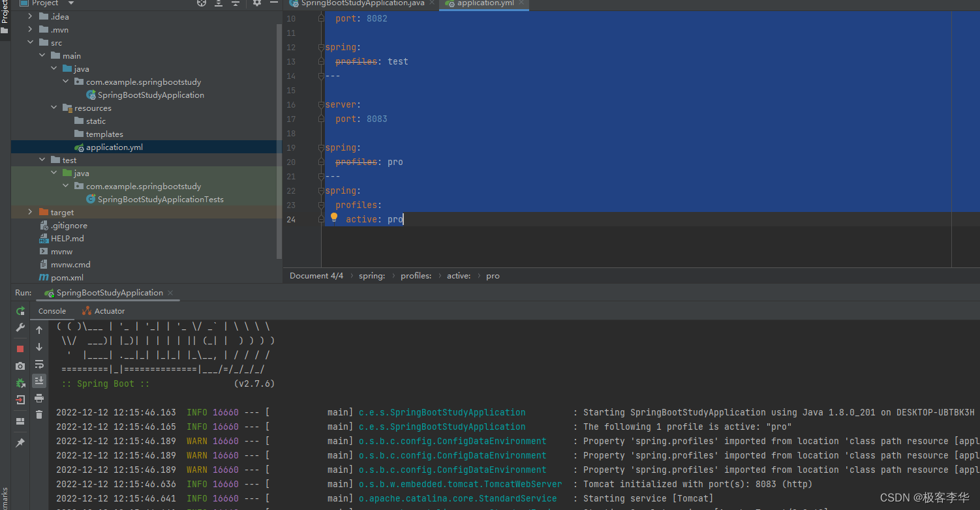Stop the running application with red square

[20, 349]
